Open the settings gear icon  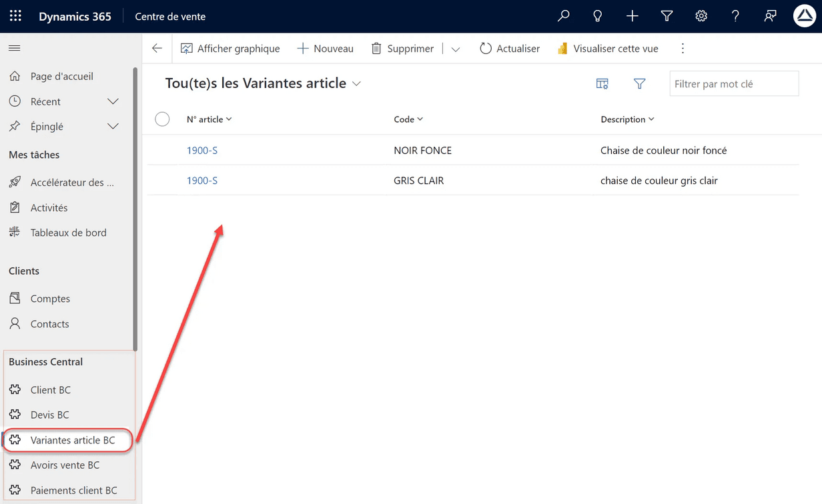click(701, 16)
